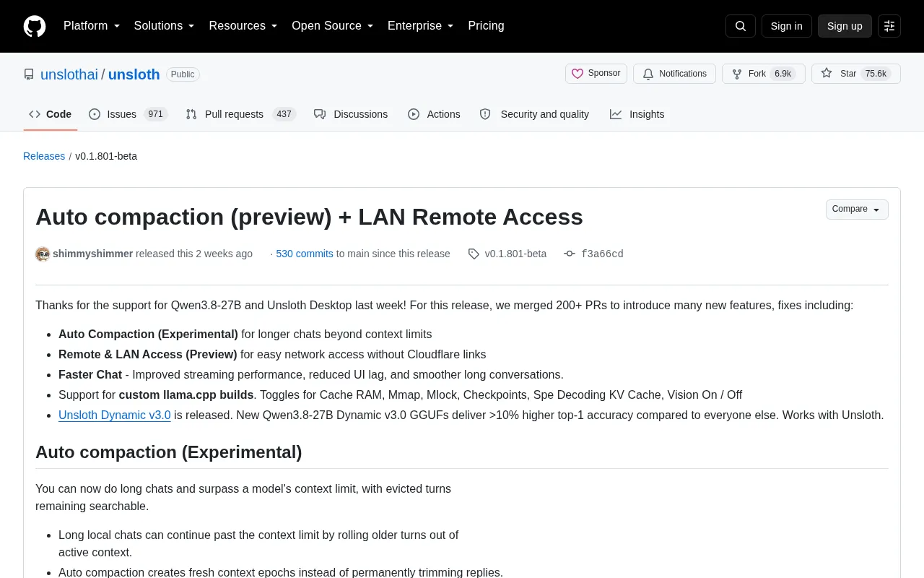Switch to the Code tab

(51, 114)
